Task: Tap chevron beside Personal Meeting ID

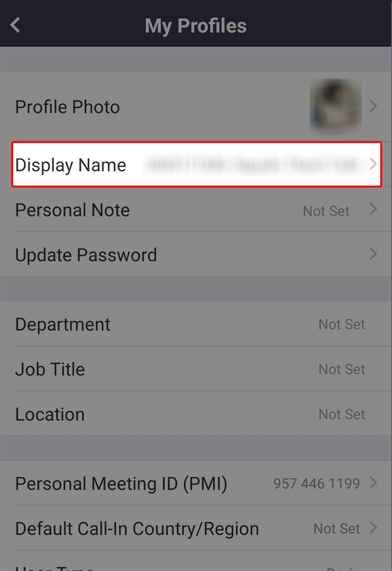Action: point(373,483)
